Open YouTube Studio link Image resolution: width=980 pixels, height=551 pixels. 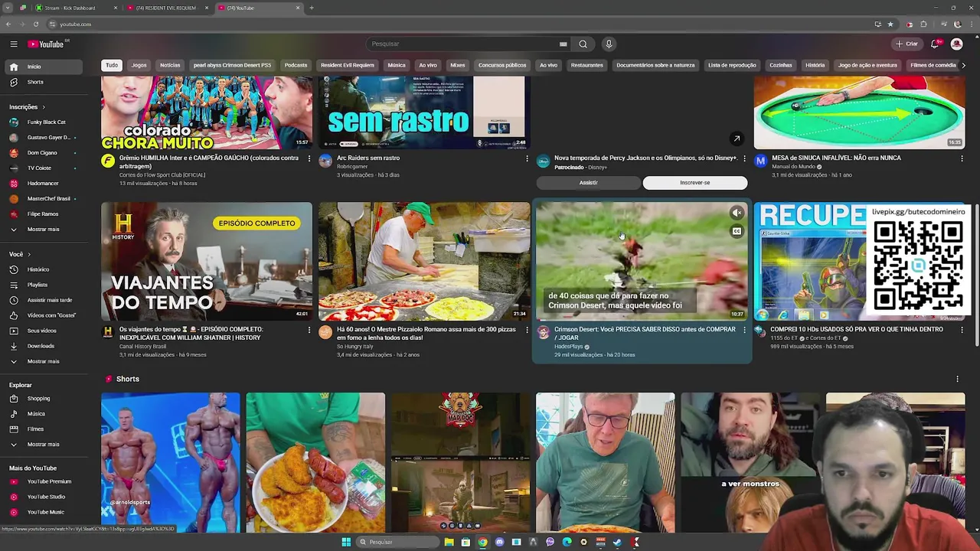click(x=43, y=497)
